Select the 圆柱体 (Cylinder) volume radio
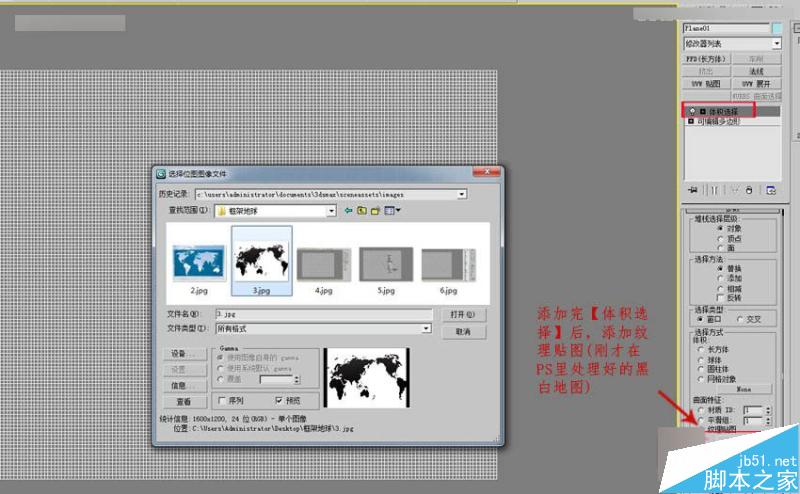Viewport: 800px width, 494px height. tap(701, 369)
